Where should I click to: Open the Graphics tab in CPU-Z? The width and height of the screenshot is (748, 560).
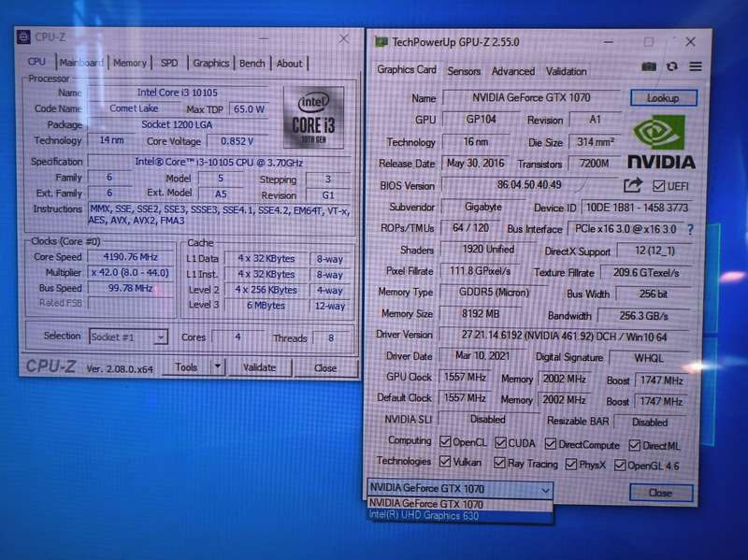tap(211, 63)
